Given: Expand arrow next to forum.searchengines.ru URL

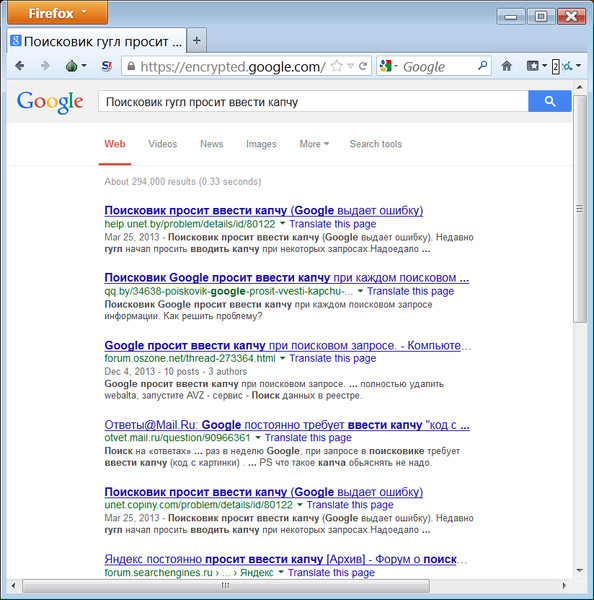Looking at the screenshot, I should click(281, 572).
